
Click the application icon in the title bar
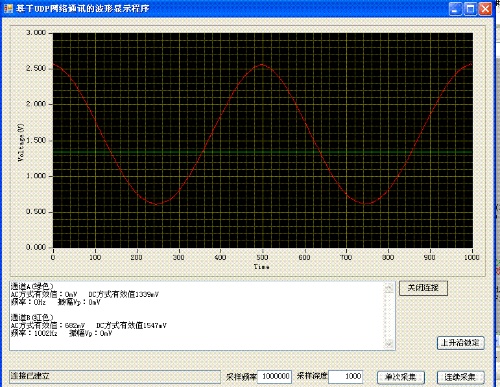[x=8, y=8]
